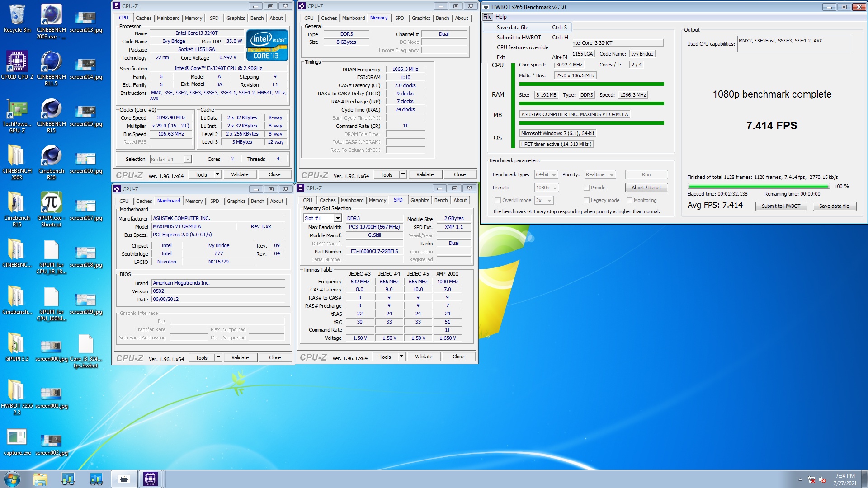Expand Tools arrow in CPU-Z CPU window
This screenshot has height=488, width=868.
[x=217, y=174]
